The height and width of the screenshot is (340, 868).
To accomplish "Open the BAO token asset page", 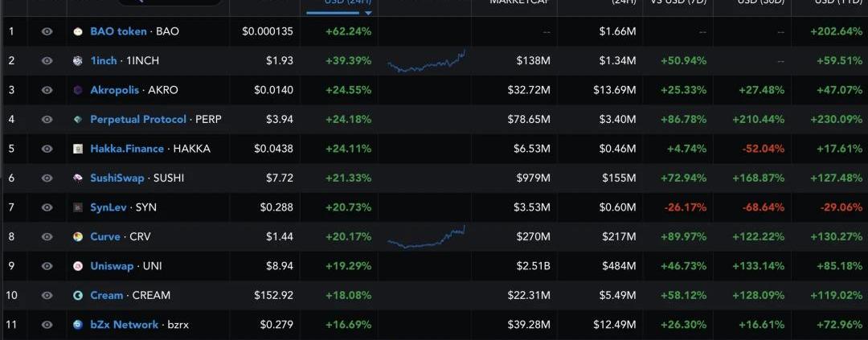I will 118,31.
